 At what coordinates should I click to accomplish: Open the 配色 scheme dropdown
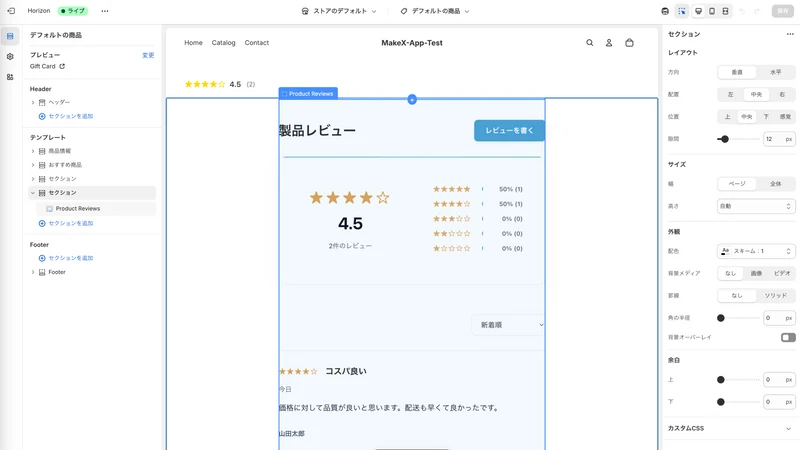click(x=756, y=251)
